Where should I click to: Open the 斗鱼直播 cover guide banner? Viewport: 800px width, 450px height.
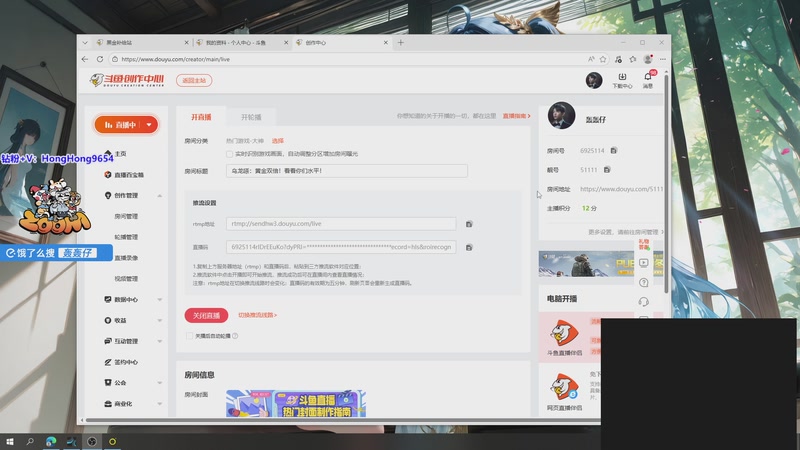pos(296,403)
